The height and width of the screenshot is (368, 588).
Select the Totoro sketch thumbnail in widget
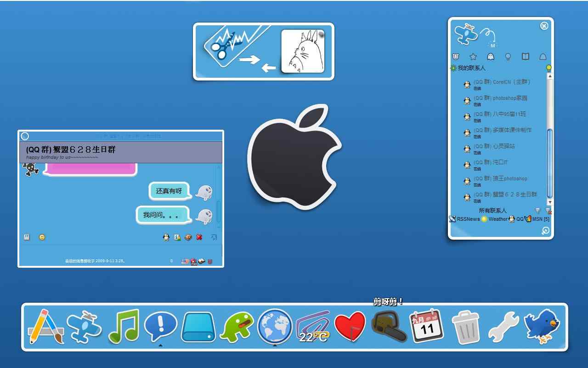click(303, 51)
